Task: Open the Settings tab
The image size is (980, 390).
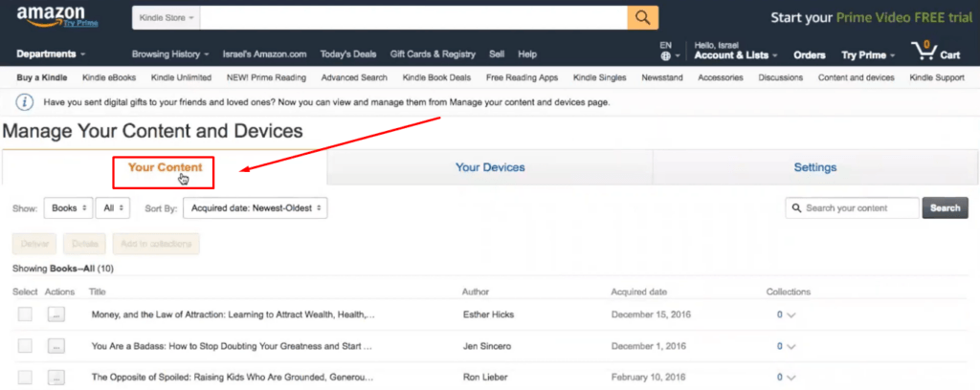Action: coord(815,168)
